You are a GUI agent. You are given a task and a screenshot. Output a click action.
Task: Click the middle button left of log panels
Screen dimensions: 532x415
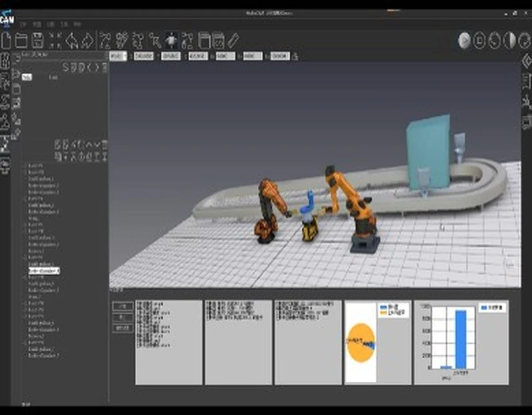pos(122,317)
